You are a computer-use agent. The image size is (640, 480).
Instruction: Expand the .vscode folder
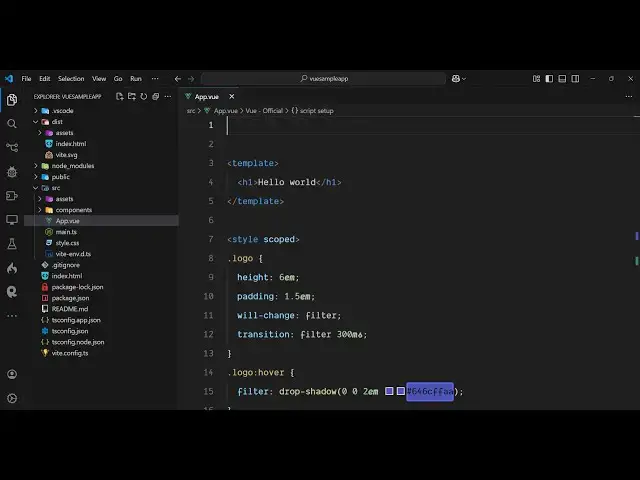(36, 111)
